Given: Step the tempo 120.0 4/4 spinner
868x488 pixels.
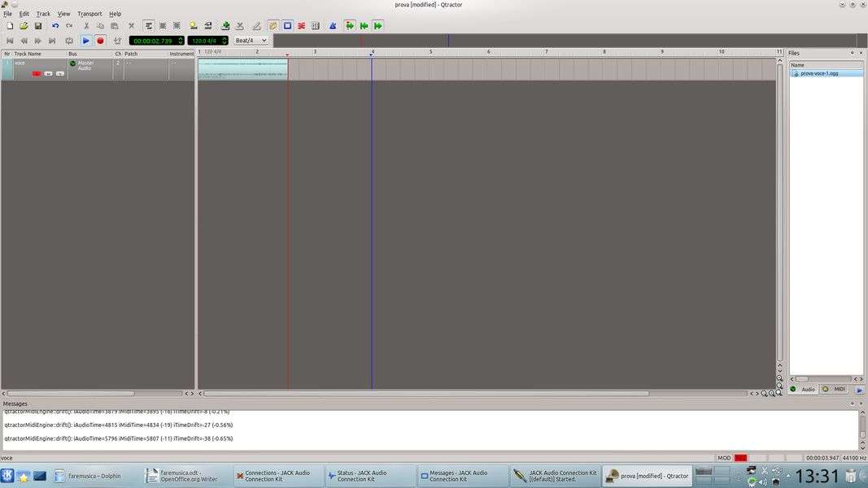Looking at the screenshot, I should (x=225, y=41).
